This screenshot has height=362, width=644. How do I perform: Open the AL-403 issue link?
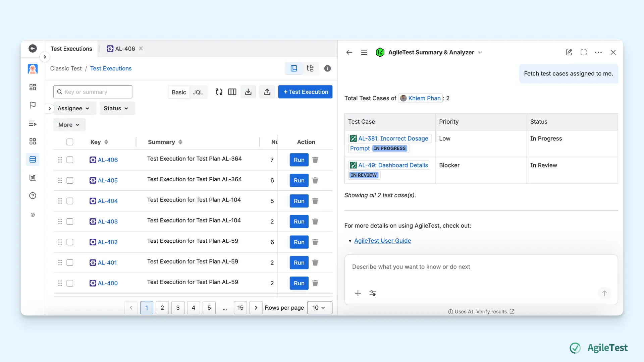[107, 222]
